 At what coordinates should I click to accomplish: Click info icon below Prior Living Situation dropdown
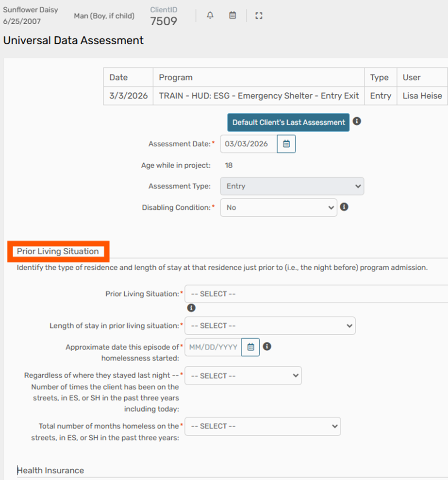point(191,308)
